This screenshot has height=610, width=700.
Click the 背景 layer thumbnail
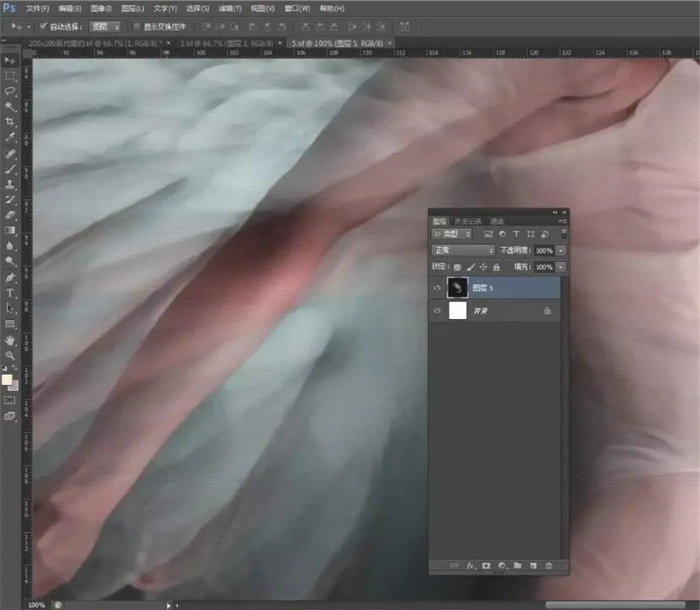tap(458, 310)
